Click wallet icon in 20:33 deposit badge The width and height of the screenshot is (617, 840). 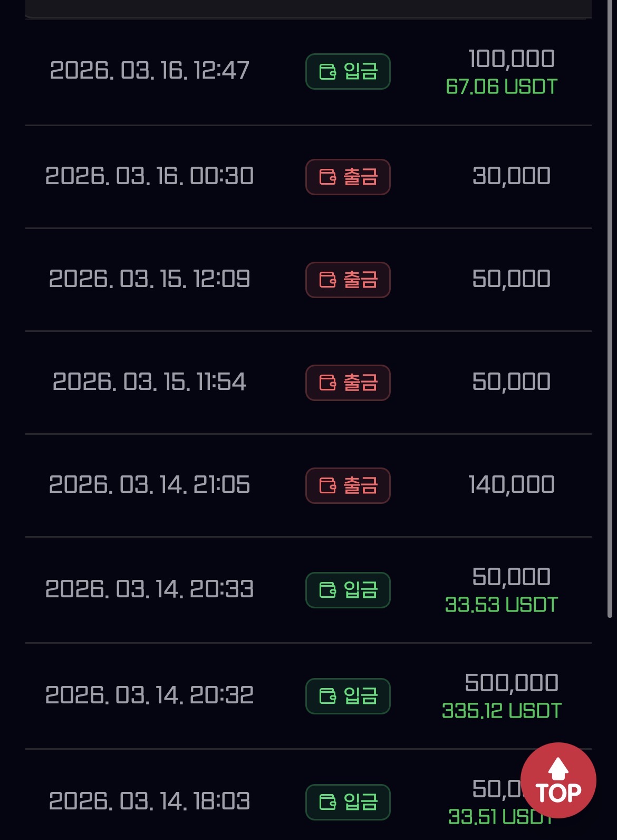327,590
